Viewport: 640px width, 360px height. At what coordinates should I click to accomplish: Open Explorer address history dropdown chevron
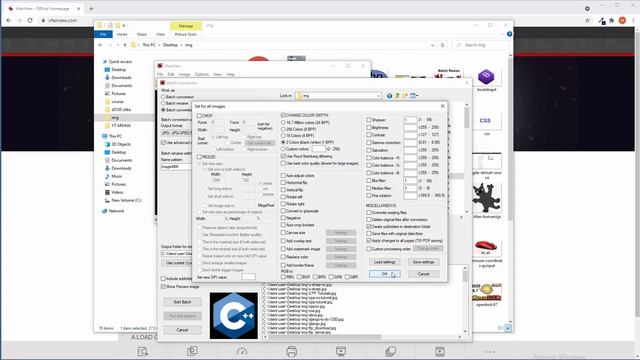(433, 45)
